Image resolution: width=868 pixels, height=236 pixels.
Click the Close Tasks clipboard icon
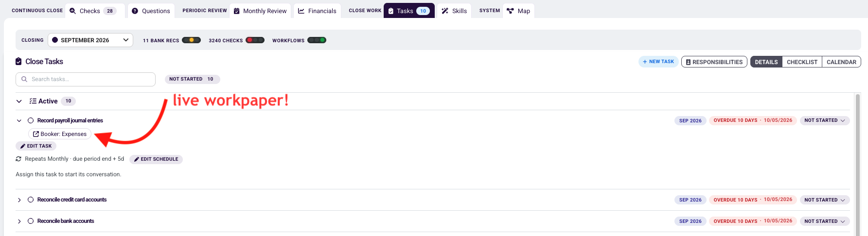(18, 62)
